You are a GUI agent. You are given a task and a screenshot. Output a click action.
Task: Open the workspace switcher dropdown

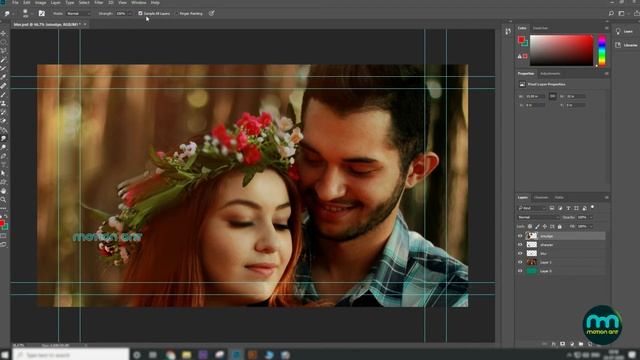pos(622,13)
